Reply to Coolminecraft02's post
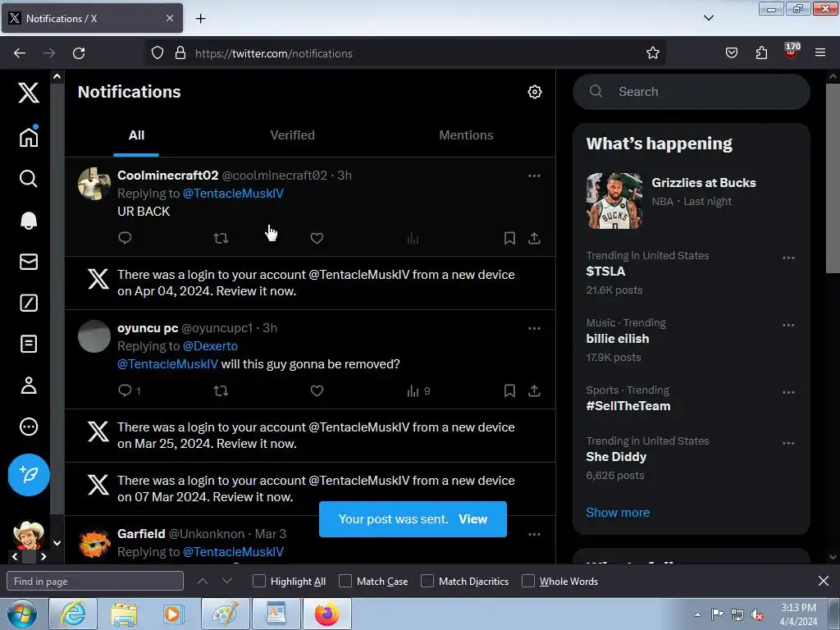The height and width of the screenshot is (630, 840). tap(125, 238)
